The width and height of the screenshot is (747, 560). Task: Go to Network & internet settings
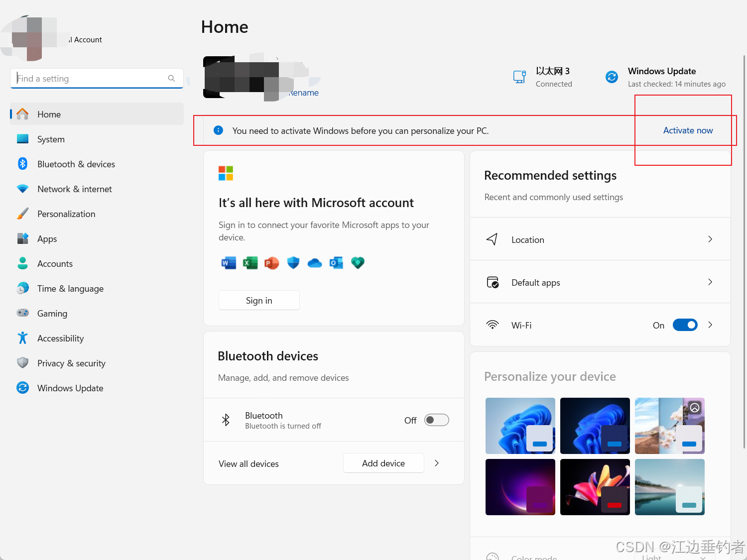[97, 189]
